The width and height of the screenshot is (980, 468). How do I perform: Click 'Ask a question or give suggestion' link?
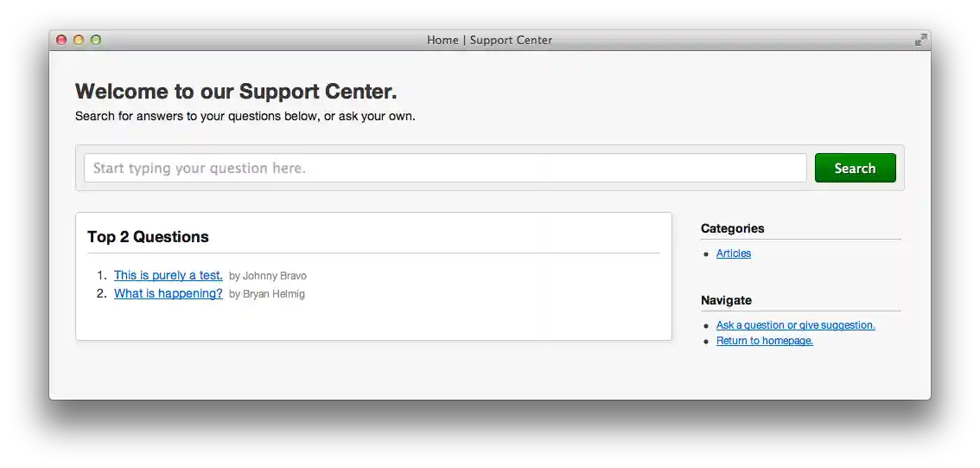795,325
